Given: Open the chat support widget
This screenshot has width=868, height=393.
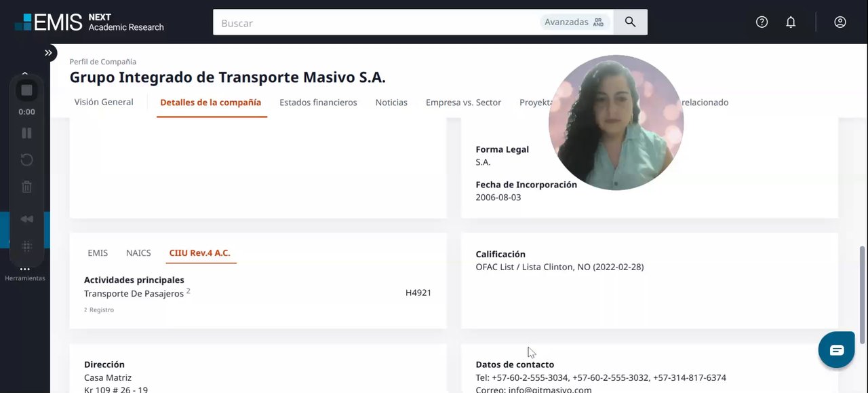Looking at the screenshot, I should coord(837,350).
